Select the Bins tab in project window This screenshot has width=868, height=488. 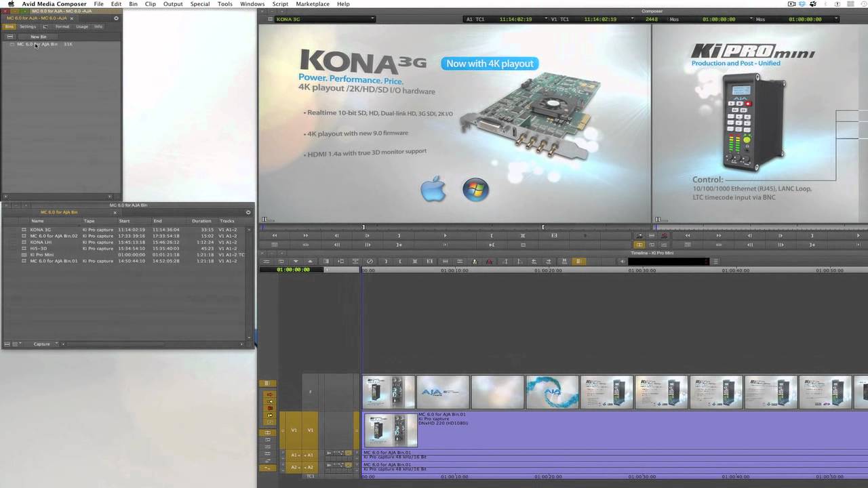click(x=9, y=26)
